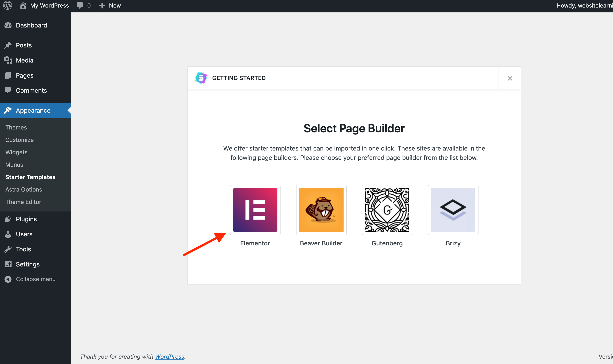
Task: Click the Media library icon
Action: 8,60
